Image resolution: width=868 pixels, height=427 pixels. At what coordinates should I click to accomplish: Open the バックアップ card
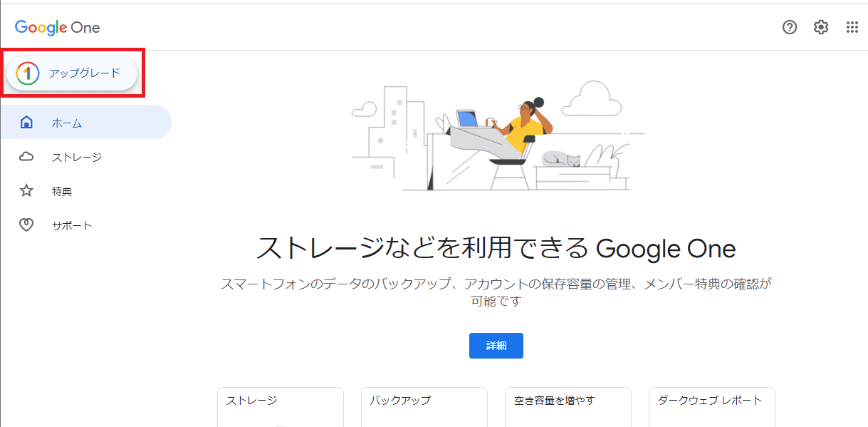[x=424, y=407]
